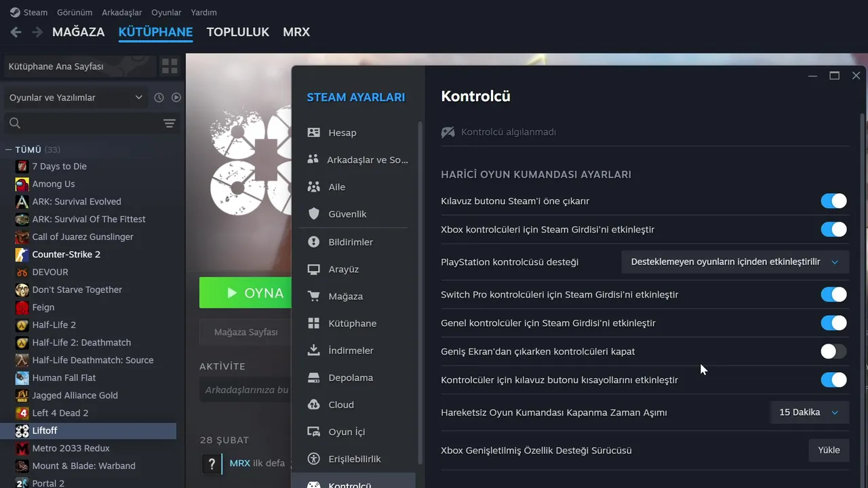Select Mount & Blade: Warband in library
The image size is (868, 488).
tap(83, 466)
